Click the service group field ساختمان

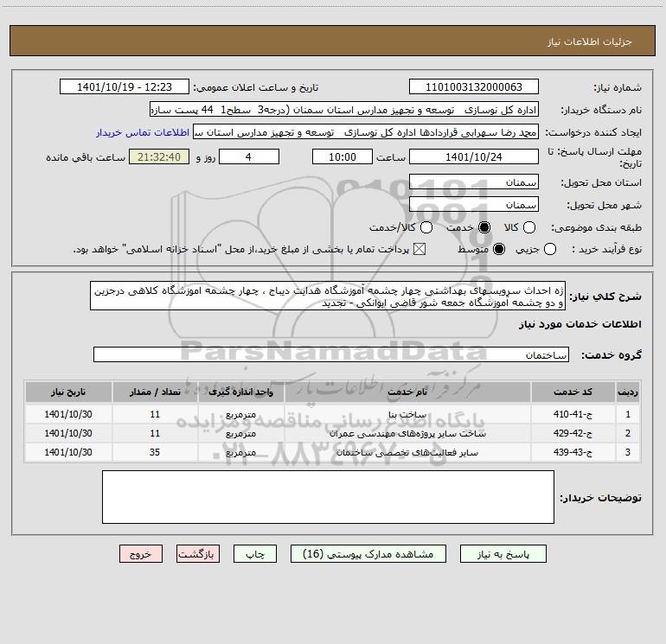click(x=331, y=354)
